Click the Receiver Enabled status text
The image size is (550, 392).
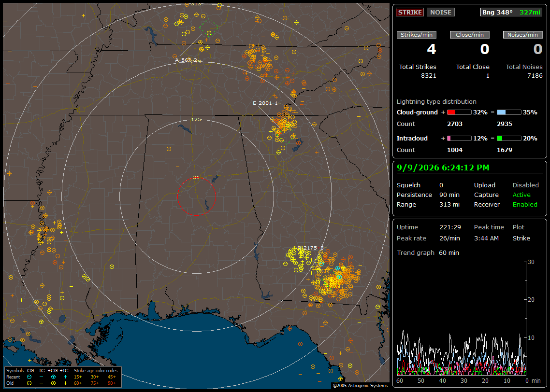(525, 205)
